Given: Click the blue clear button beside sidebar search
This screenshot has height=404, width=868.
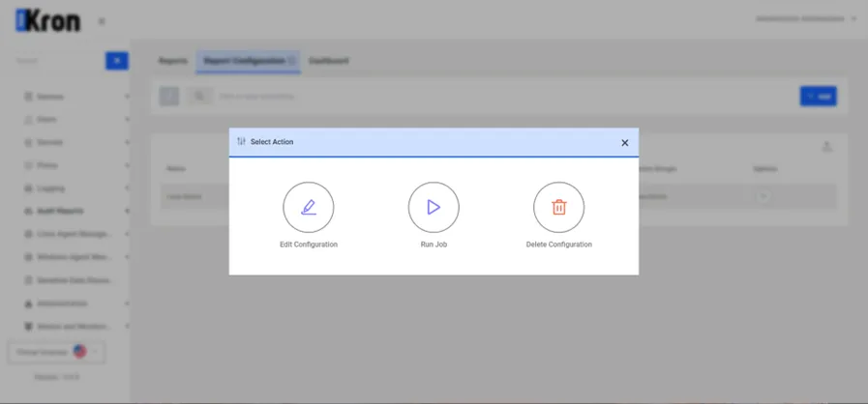Looking at the screenshot, I should [x=117, y=61].
